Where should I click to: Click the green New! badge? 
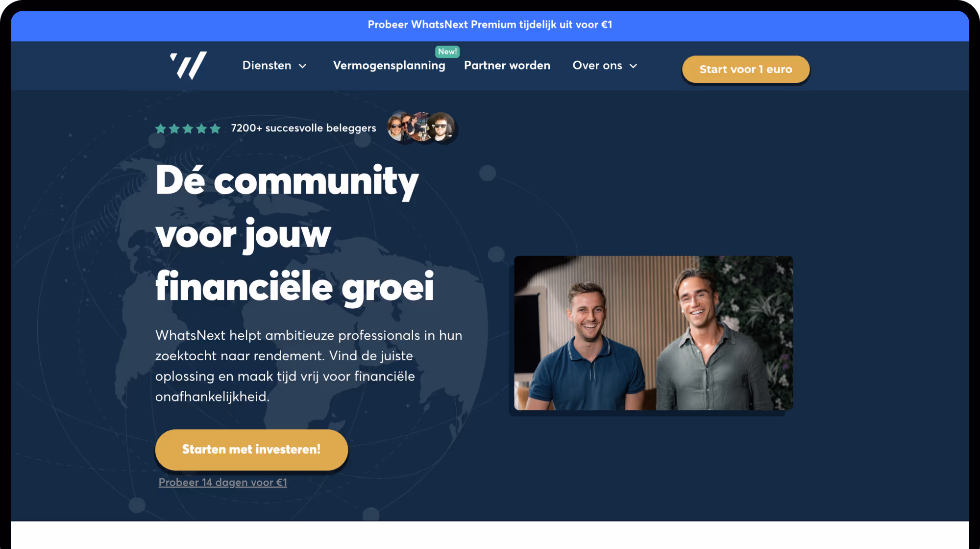(447, 51)
